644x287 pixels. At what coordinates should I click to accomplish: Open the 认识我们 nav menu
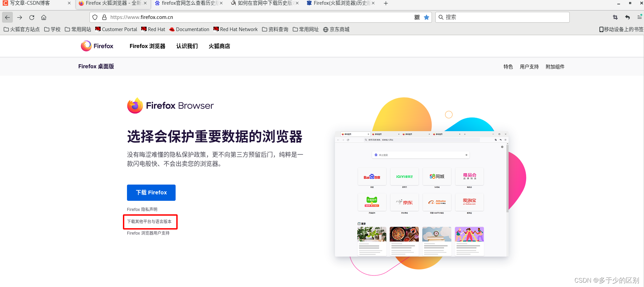point(187,46)
